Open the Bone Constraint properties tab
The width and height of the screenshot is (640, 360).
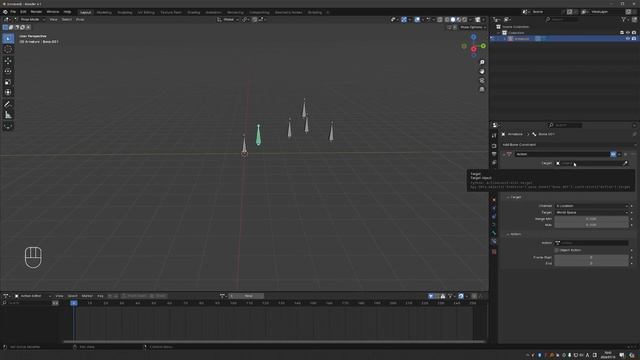click(x=494, y=242)
